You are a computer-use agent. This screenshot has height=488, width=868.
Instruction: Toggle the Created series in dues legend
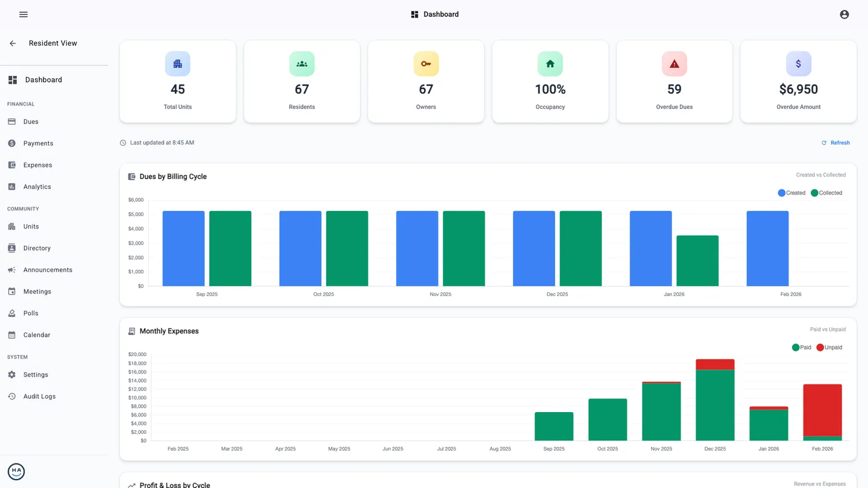click(791, 193)
